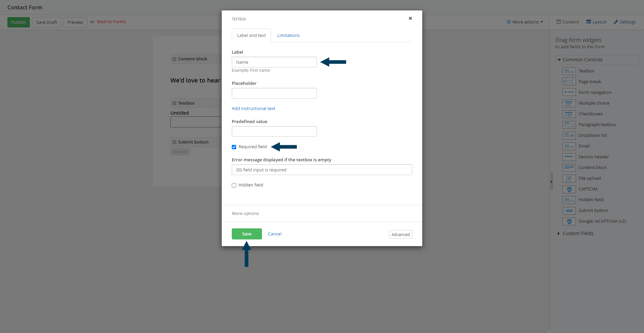Save the textbox settings
The height and width of the screenshot is (333, 644).
click(x=247, y=234)
